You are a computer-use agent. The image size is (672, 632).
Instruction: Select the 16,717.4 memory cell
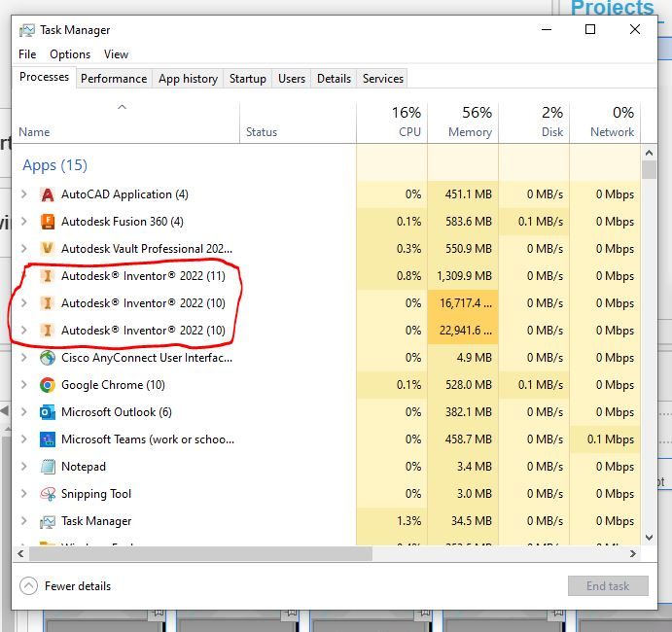(x=463, y=303)
